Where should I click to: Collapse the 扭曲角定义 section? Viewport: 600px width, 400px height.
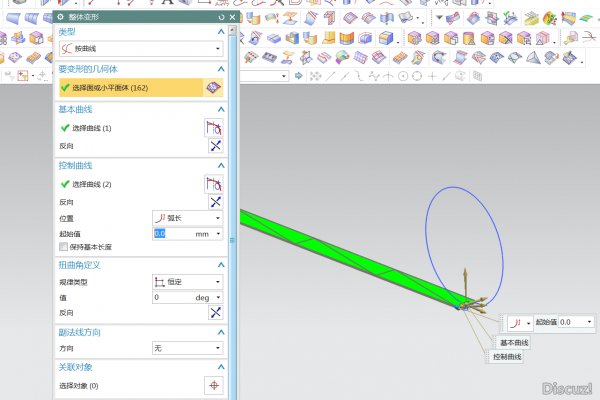click(220, 265)
